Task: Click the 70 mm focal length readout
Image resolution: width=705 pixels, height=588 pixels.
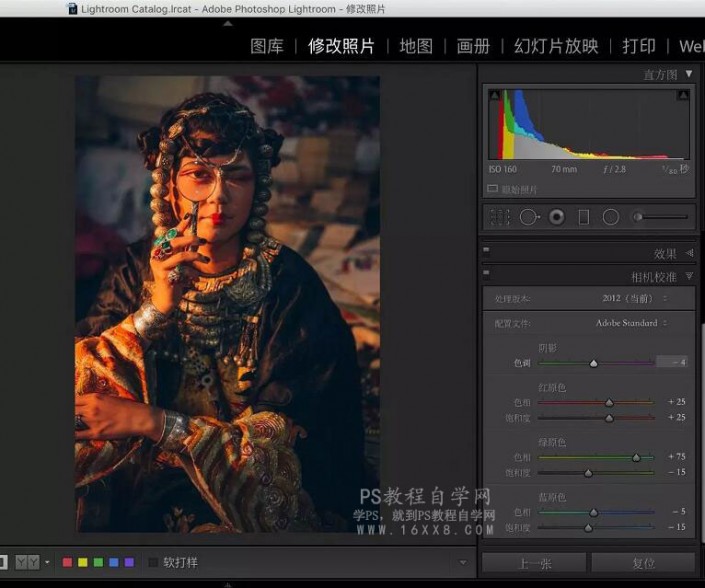Action: (x=564, y=169)
